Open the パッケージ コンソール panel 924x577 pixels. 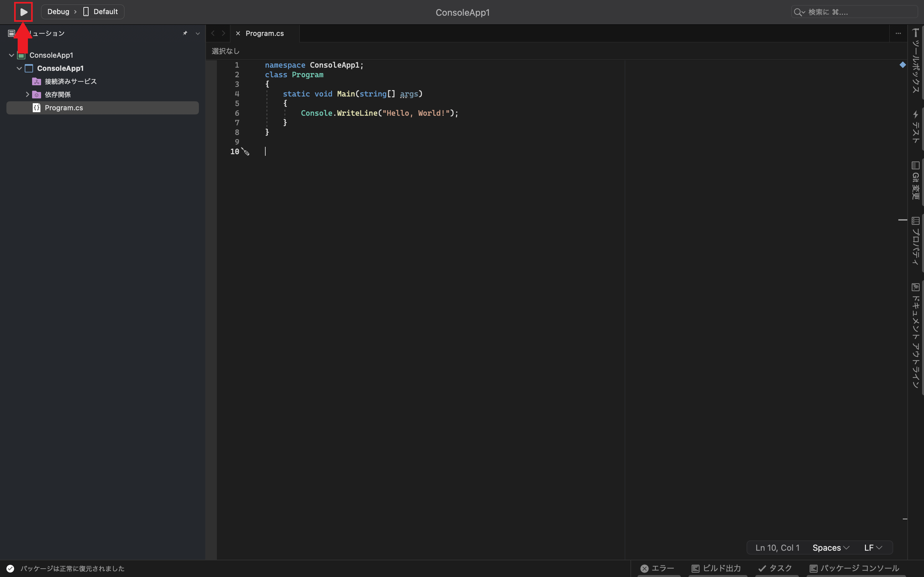pos(854,568)
